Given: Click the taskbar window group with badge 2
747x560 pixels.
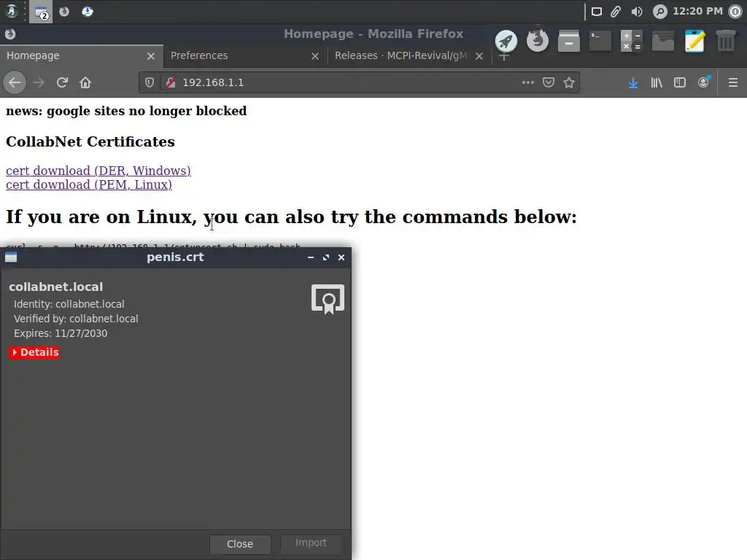Looking at the screenshot, I should pyautogui.click(x=41, y=12).
